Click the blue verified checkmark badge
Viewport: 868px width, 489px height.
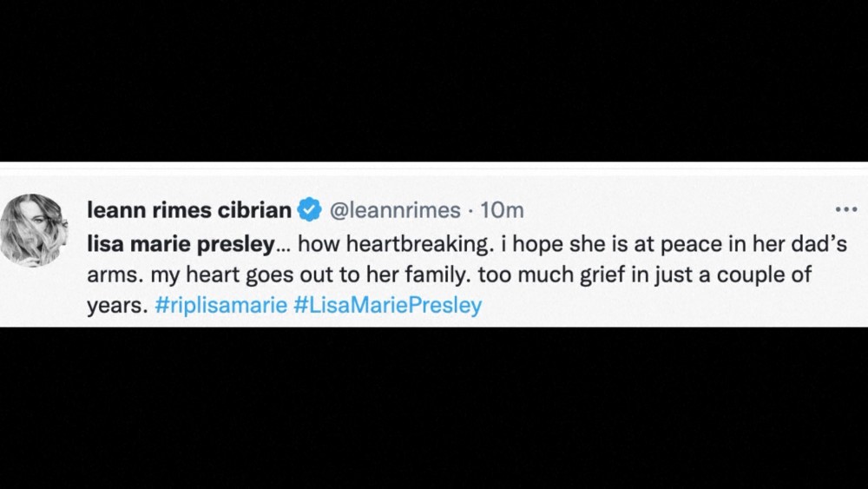pyautogui.click(x=309, y=210)
